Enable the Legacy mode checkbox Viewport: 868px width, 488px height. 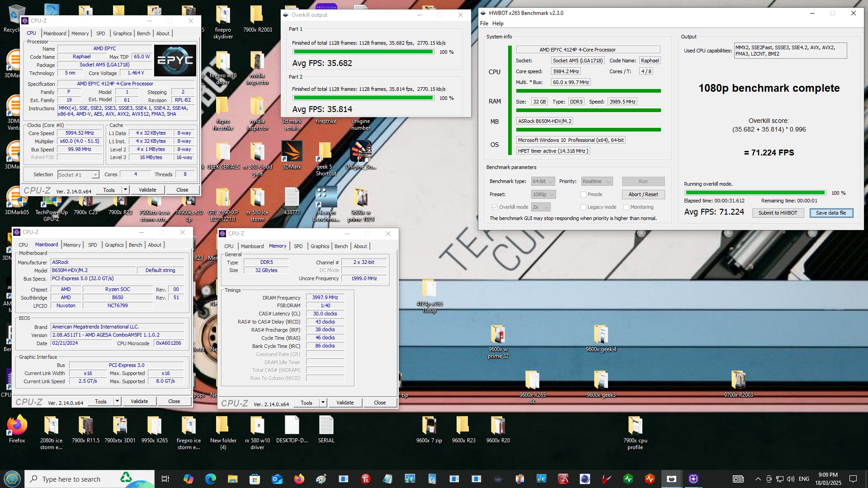coord(583,207)
